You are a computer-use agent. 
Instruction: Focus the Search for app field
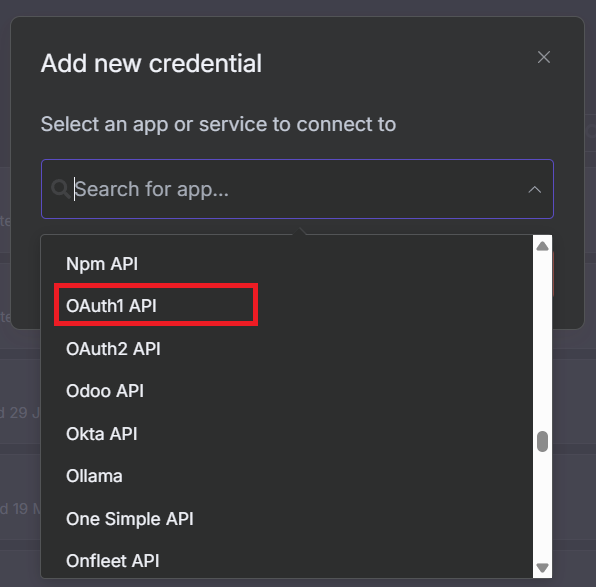pos(297,189)
